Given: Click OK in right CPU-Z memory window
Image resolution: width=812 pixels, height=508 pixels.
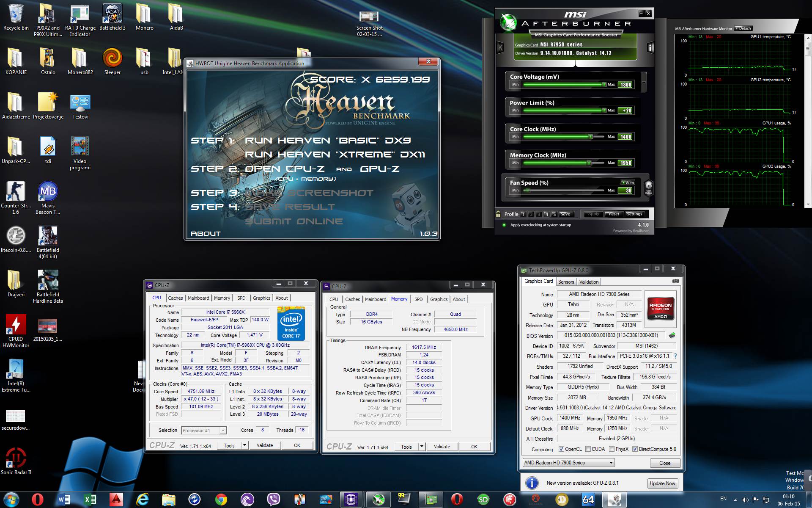Looking at the screenshot, I should point(474,447).
